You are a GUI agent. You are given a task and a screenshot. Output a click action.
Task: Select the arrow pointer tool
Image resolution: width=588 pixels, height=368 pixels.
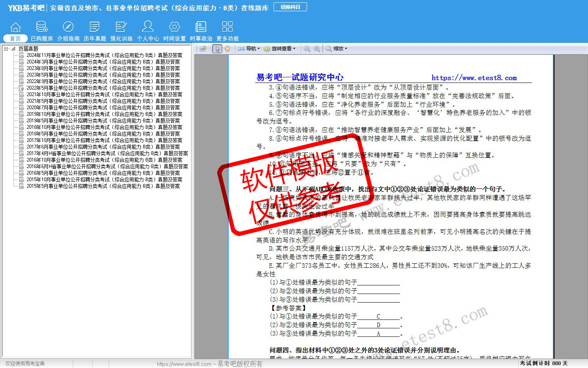[217, 49]
